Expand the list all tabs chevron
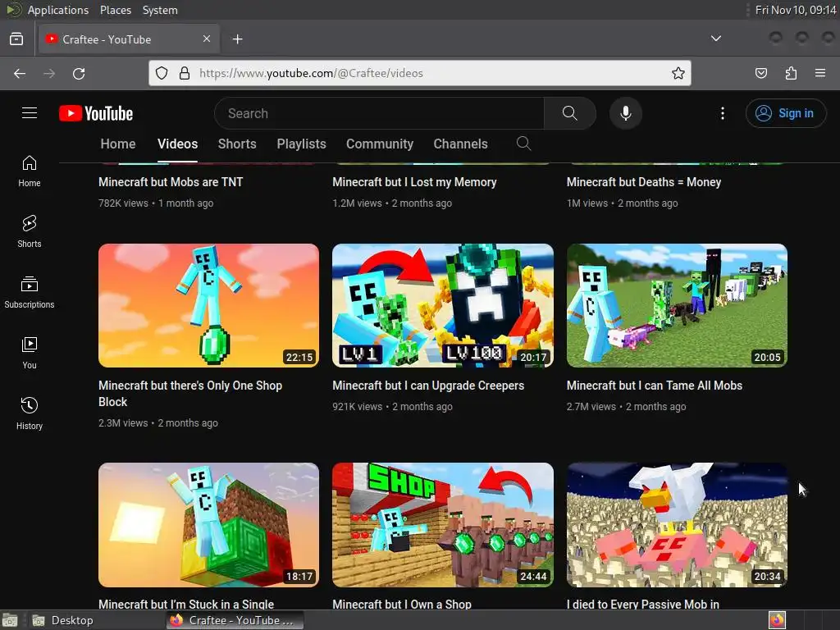This screenshot has width=840, height=630. tap(715, 39)
